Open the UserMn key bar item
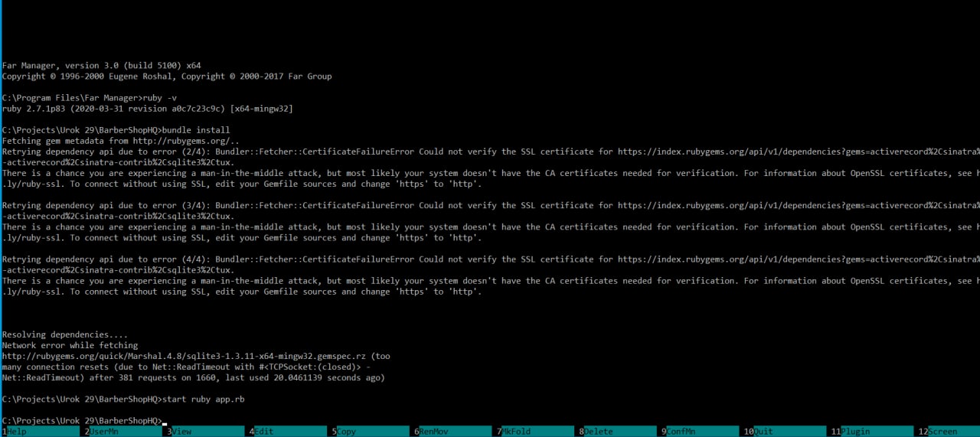The height and width of the screenshot is (437, 980). (126, 432)
